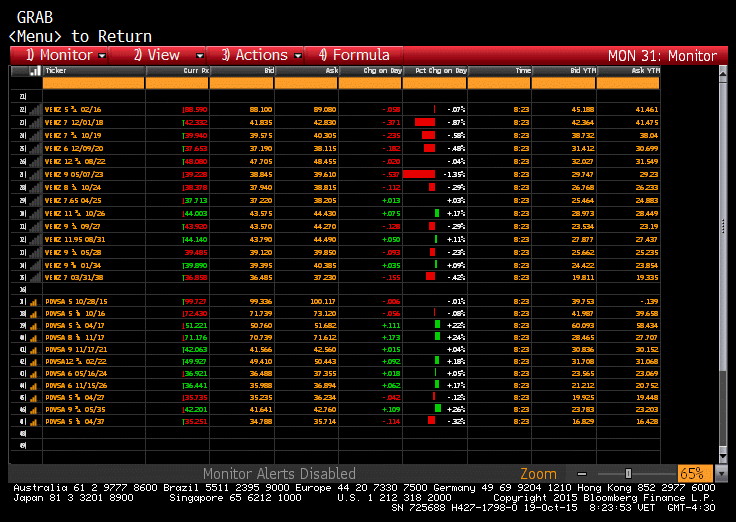The width and height of the screenshot is (736, 522).
Task: Open chart icon for VENZ 9 05/07/23 row
Action: 35,175
